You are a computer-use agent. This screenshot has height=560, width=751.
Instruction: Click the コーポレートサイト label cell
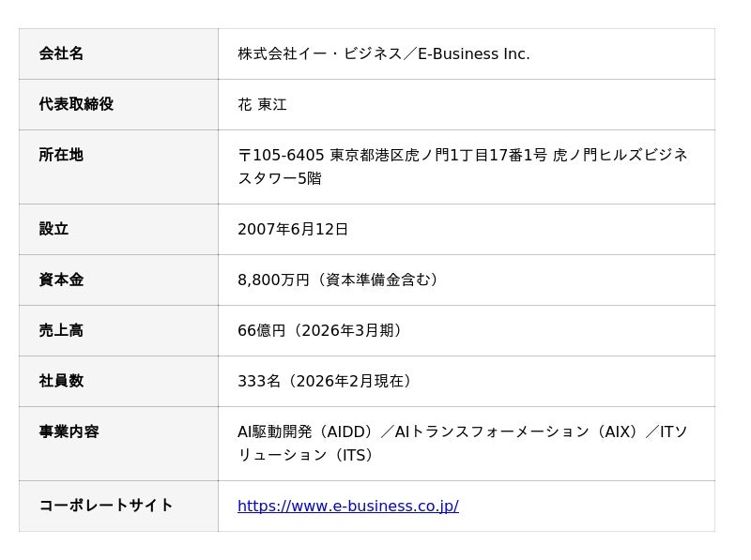coord(118,506)
